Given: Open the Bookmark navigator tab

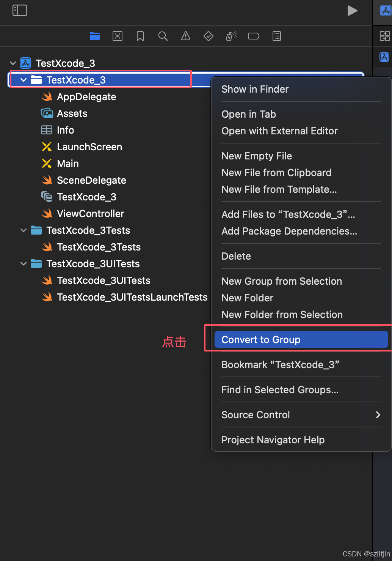Looking at the screenshot, I should (140, 36).
